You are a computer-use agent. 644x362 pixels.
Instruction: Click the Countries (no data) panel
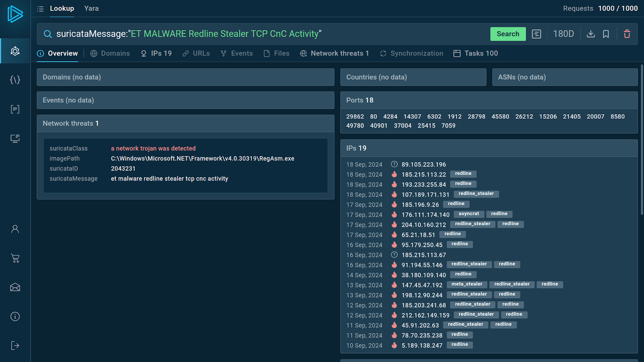click(413, 77)
